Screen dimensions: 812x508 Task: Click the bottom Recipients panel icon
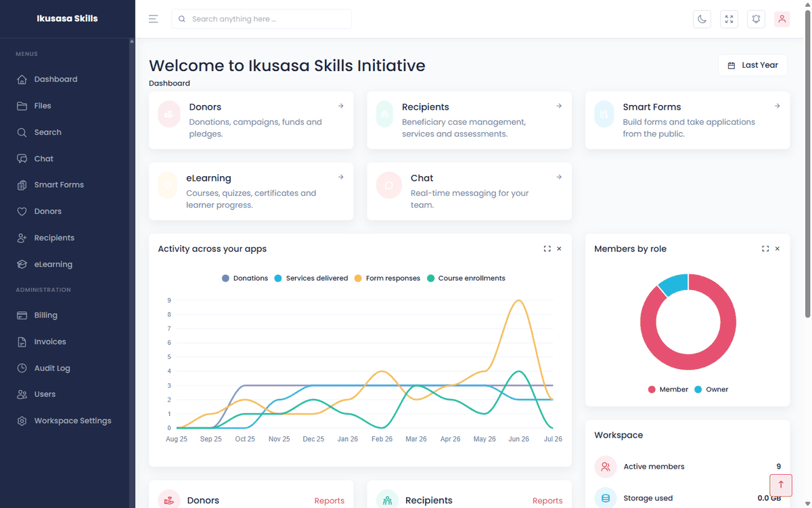pos(388,500)
